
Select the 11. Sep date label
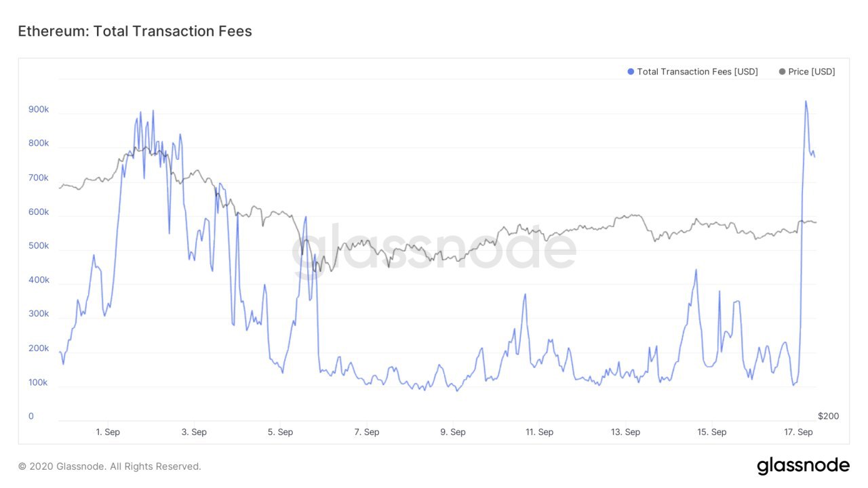click(x=539, y=432)
